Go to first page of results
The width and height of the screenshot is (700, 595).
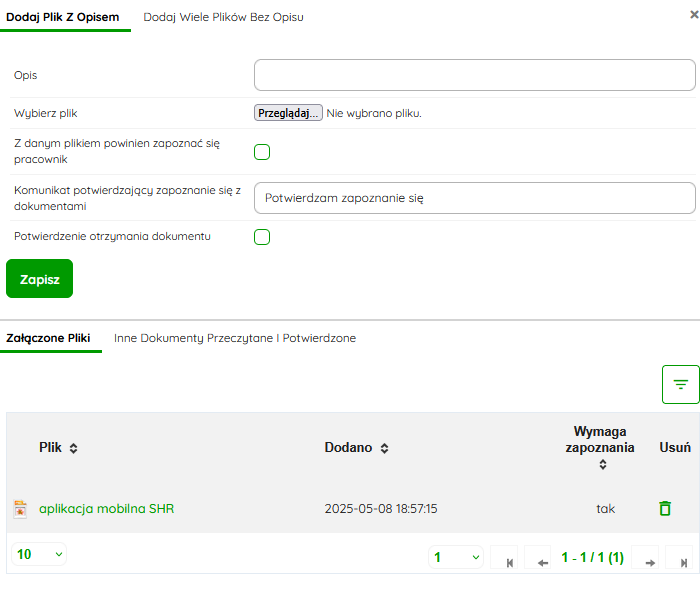pyautogui.click(x=510, y=558)
